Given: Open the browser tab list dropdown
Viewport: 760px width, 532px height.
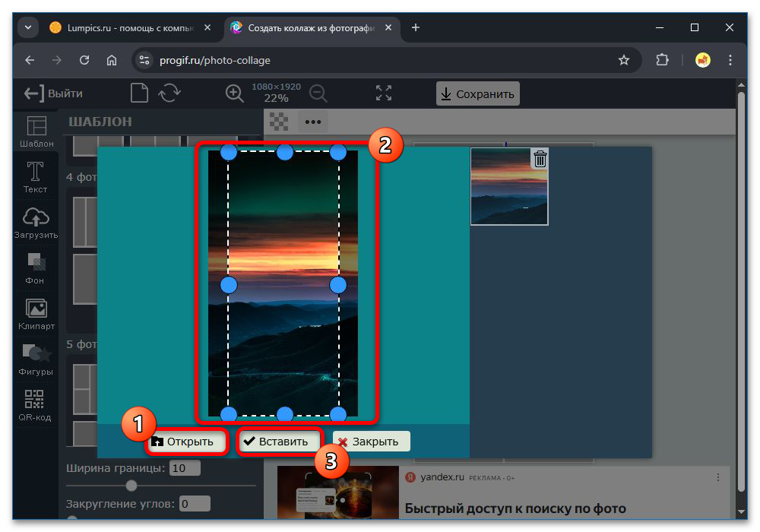Looking at the screenshot, I should (28, 27).
